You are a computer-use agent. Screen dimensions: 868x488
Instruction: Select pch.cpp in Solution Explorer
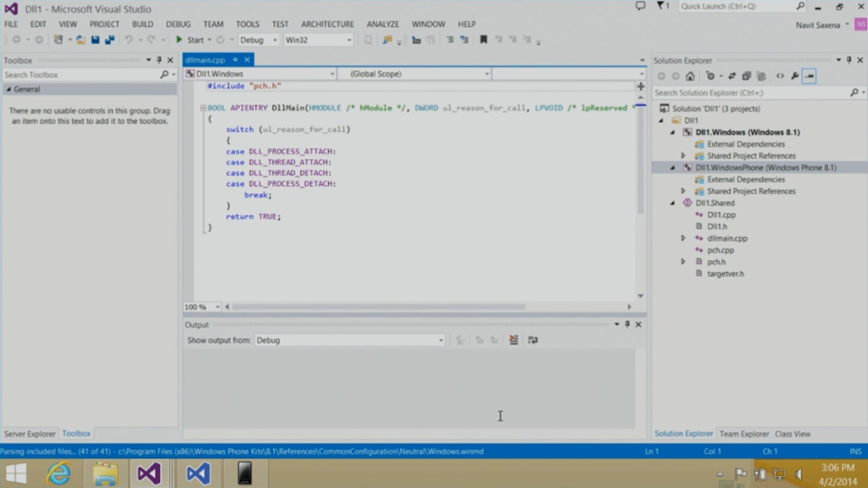(x=721, y=250)
